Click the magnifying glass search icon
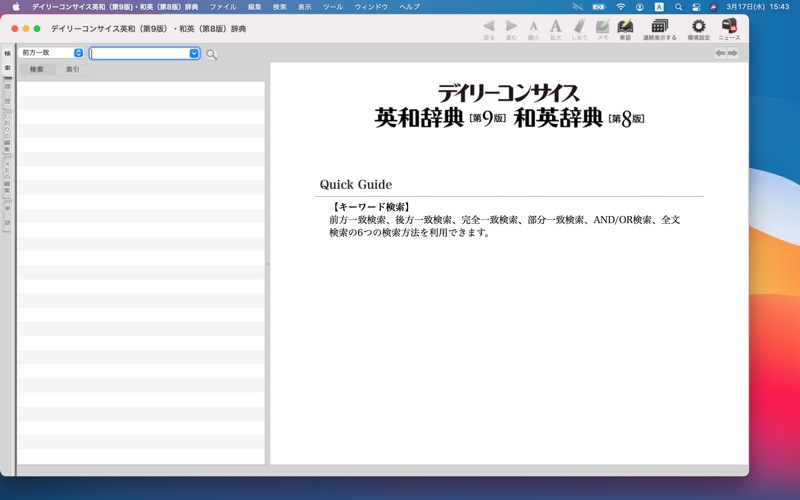Screen dimensions: 800x500 212,54
